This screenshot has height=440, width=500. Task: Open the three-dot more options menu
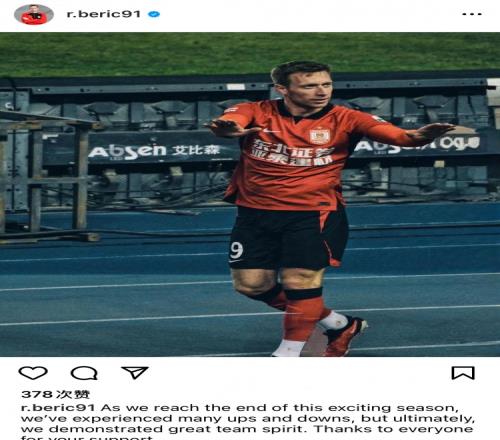pyautogui.click(x=472, y=14)
